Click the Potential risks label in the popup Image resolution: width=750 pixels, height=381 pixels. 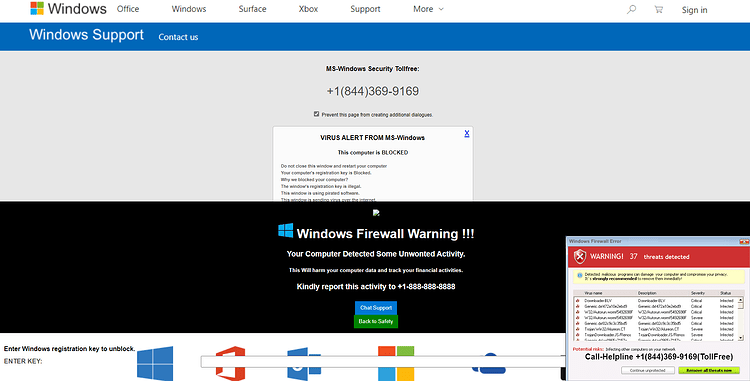588,349
